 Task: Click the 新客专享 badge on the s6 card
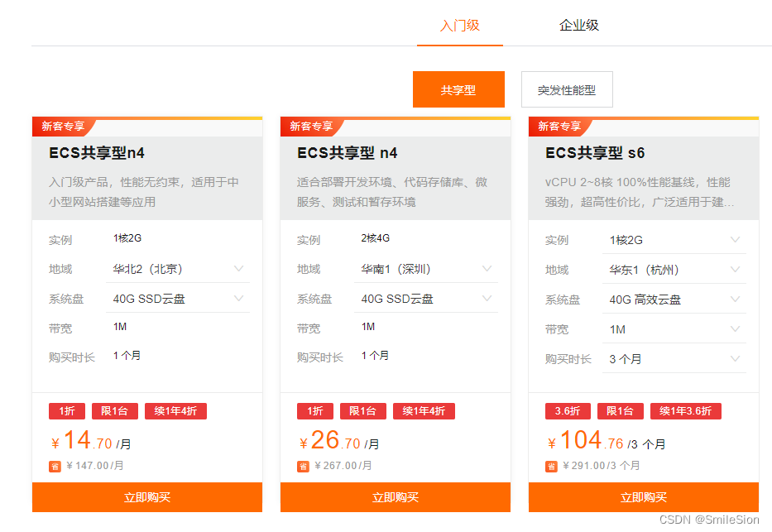[559, 127]
